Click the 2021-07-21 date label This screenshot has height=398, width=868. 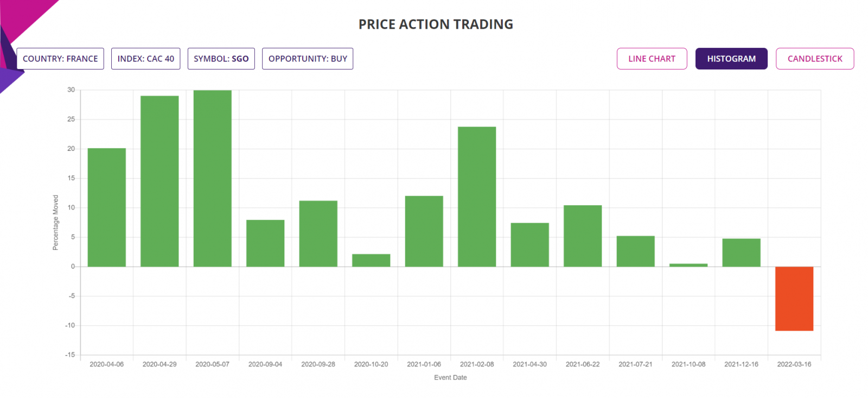click(x=636, y=364)
